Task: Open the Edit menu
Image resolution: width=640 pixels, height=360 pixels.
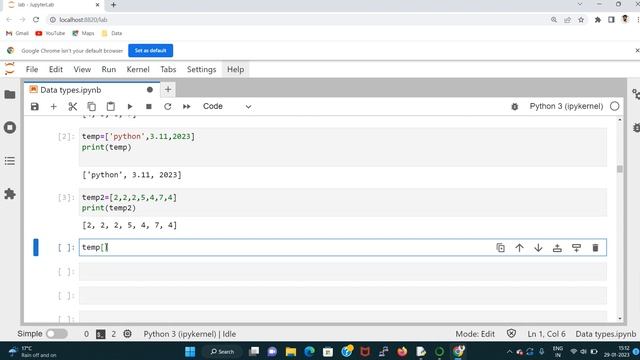Action: [56, 69]
